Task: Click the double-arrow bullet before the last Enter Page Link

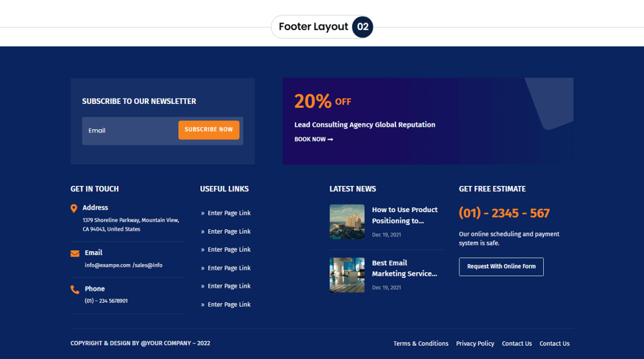Action: click(202, 304)
